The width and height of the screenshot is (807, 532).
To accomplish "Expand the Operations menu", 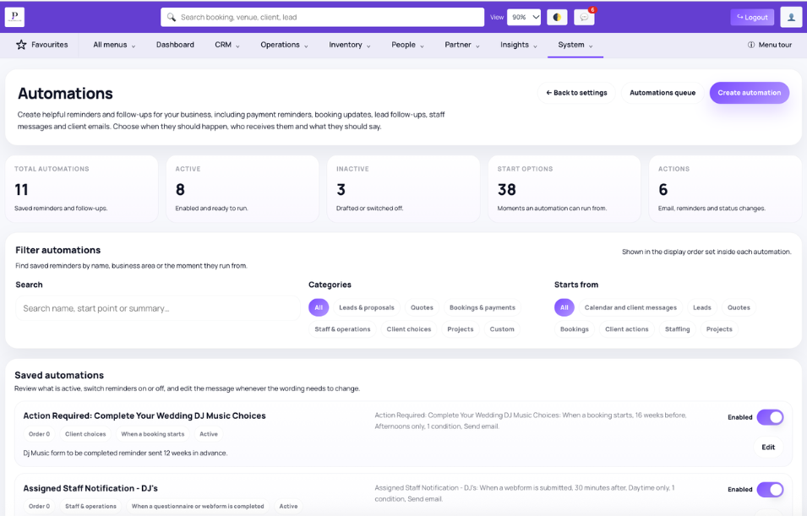I will tap(284, 45).
